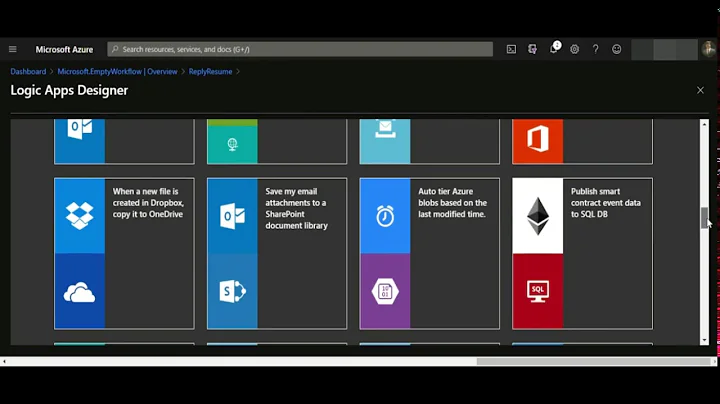
Task: Open the Azure portal hamburger menu
Action: [x=13, y=49]
